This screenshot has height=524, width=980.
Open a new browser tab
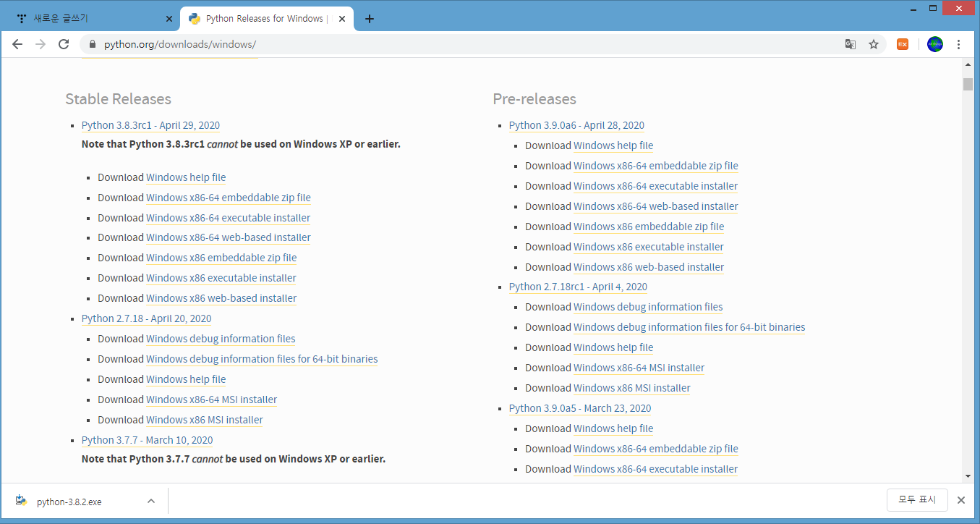click(x=370, y=19)
